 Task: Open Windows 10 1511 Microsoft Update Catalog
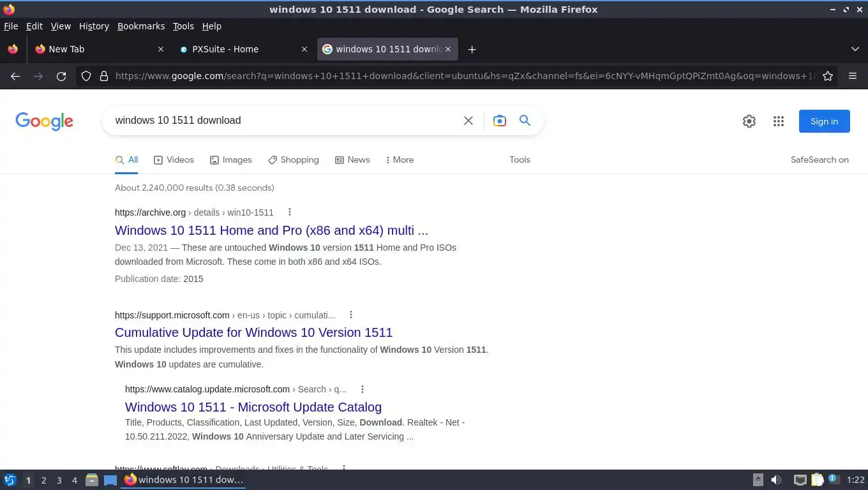[x=253, y=407]
